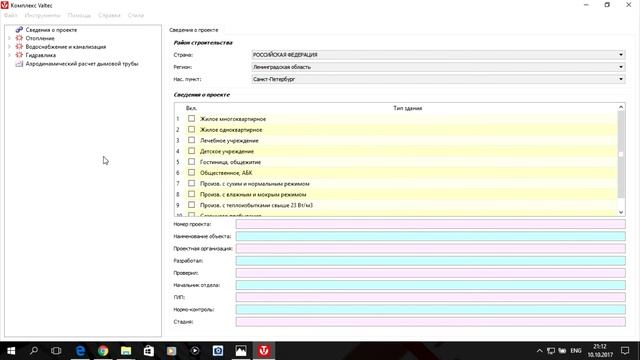
Task: Check Произв. с влажным и мокрым режимом
Action: (191, 194)
